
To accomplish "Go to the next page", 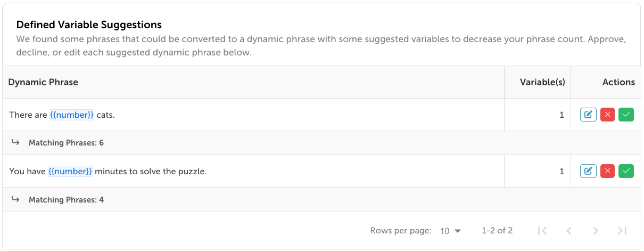I will coord(596,231).
